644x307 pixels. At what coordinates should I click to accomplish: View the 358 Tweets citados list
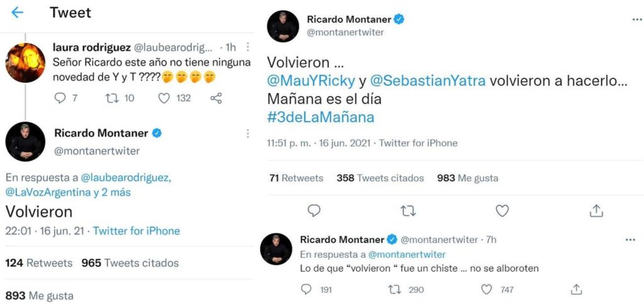[x=380, y=178]
